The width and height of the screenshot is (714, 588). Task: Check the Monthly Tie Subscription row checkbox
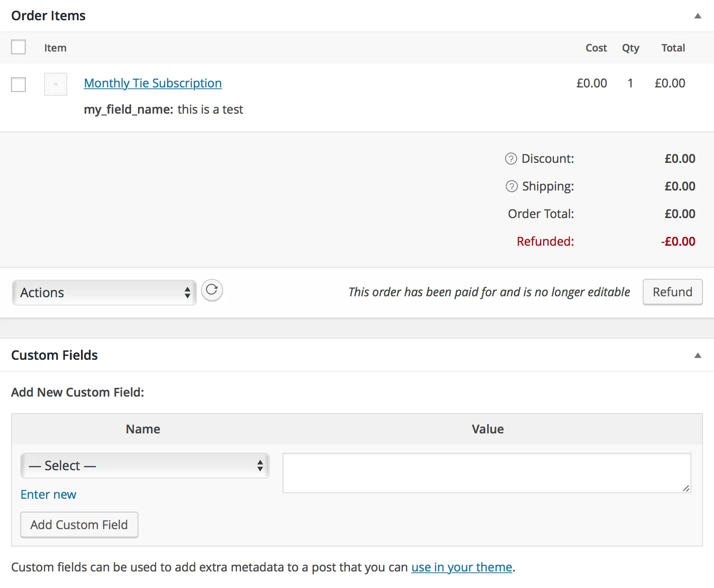[18, 84]
